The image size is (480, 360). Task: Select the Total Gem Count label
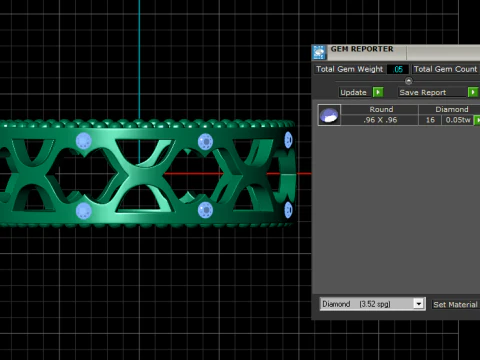[x=446, y=69]
